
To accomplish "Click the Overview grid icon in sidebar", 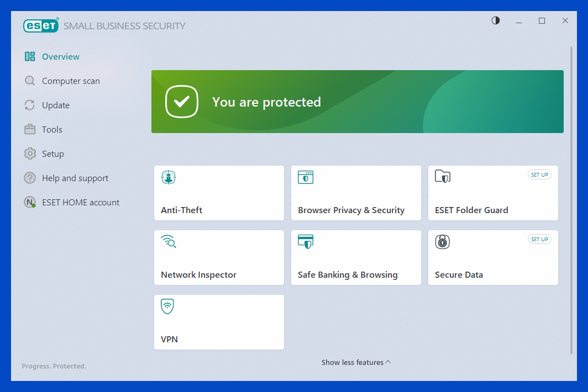I will coord(30,56).
